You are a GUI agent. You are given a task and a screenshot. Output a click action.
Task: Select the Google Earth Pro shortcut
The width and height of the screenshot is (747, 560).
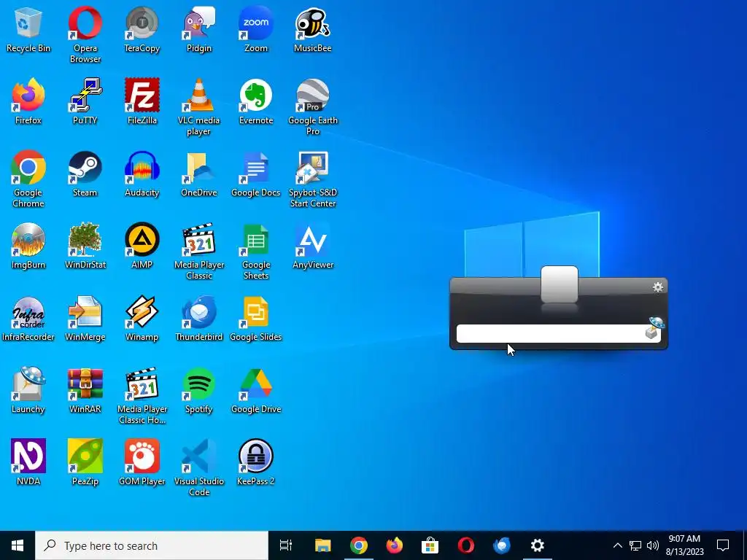[x=312, y=107]
